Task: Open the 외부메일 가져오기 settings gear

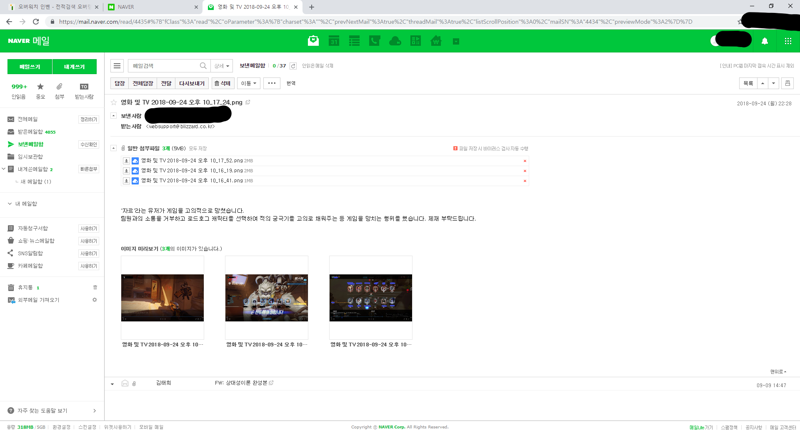Action: pyautogui.click(x=94, y=300)
